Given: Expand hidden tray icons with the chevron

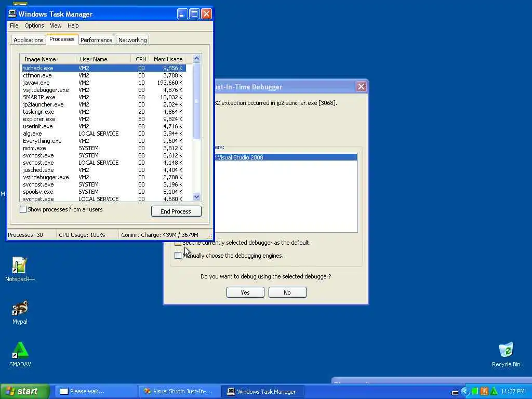Looking at the screenshot, I should click(x=464, y=392).
